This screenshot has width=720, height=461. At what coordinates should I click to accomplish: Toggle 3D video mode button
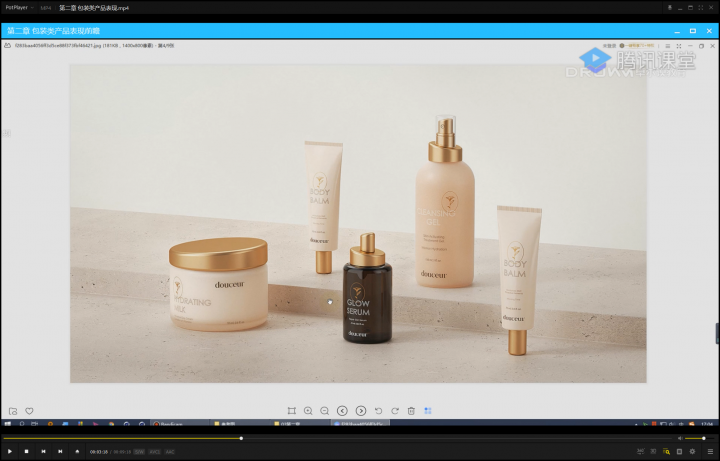(x=653, y=452)
